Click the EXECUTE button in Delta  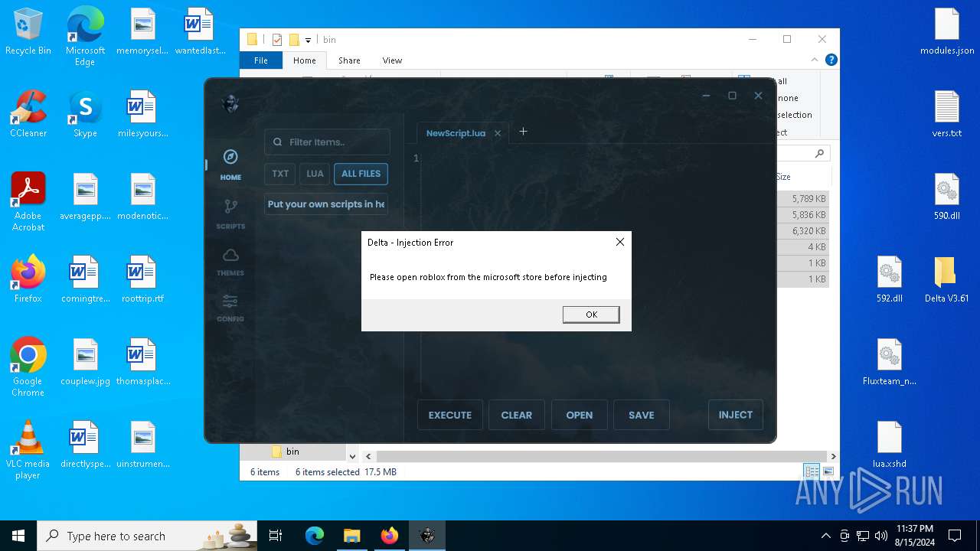450,415
